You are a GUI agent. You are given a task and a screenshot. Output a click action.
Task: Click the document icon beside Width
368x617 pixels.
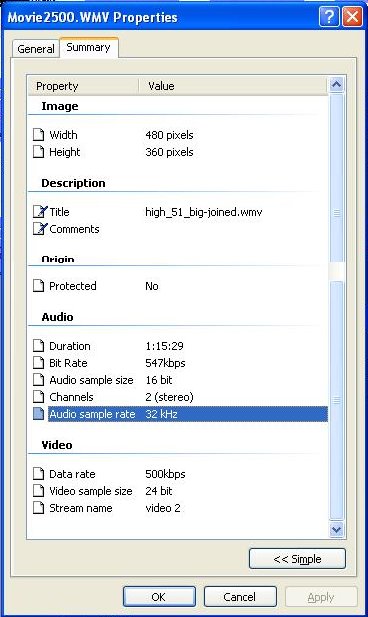[38, 135]
